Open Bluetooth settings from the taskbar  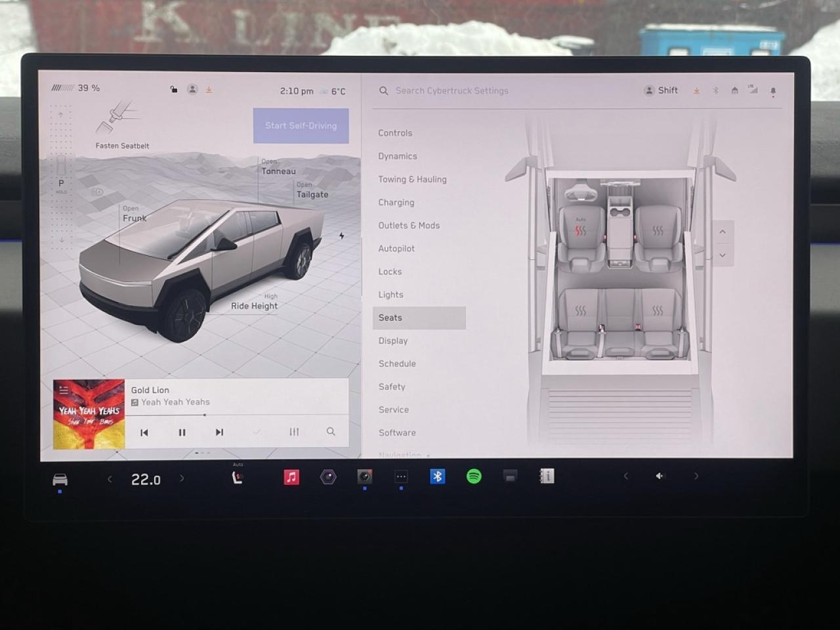click(x=438, y=476)
